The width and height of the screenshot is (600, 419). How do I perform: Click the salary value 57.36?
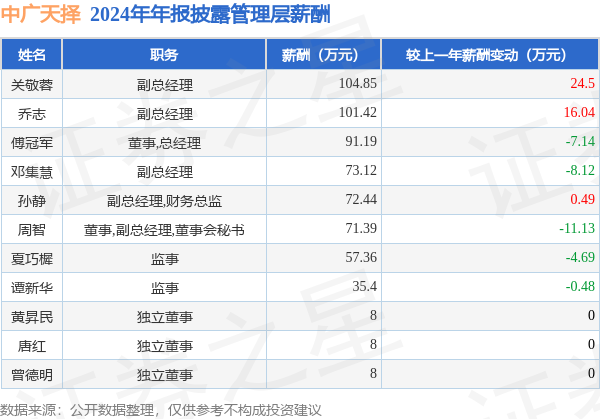361,257
